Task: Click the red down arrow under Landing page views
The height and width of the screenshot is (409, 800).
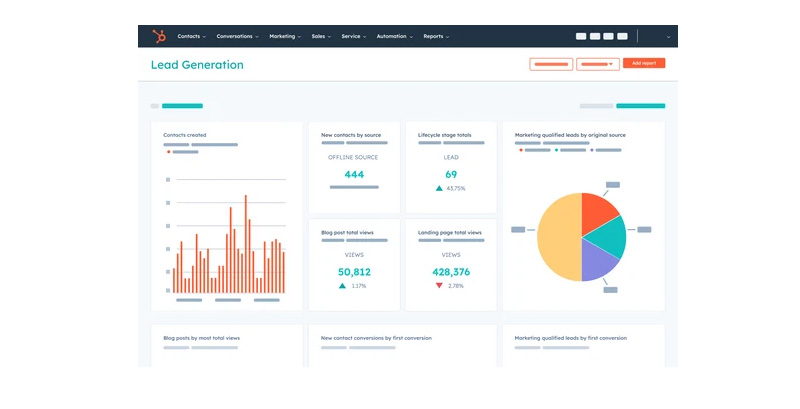Action: [439, 286]
